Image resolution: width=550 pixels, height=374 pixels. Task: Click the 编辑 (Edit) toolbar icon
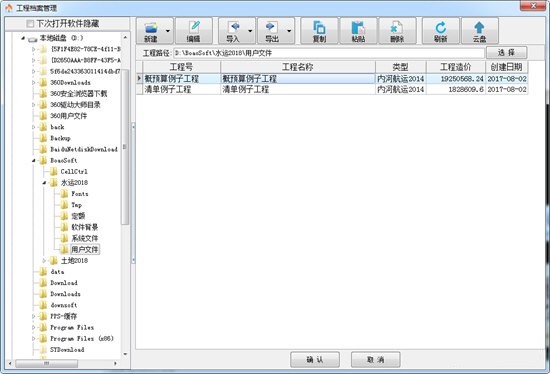click(x=194, y=31)
